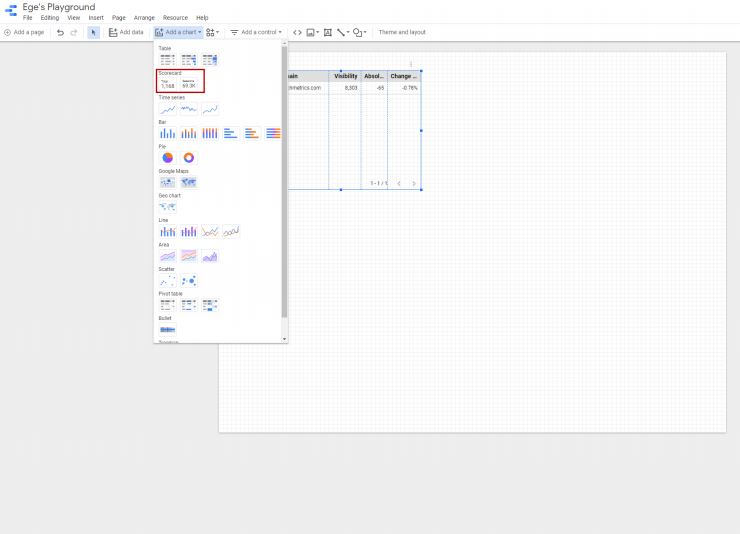Insert a stacked area chart

(x=168, y=256)
